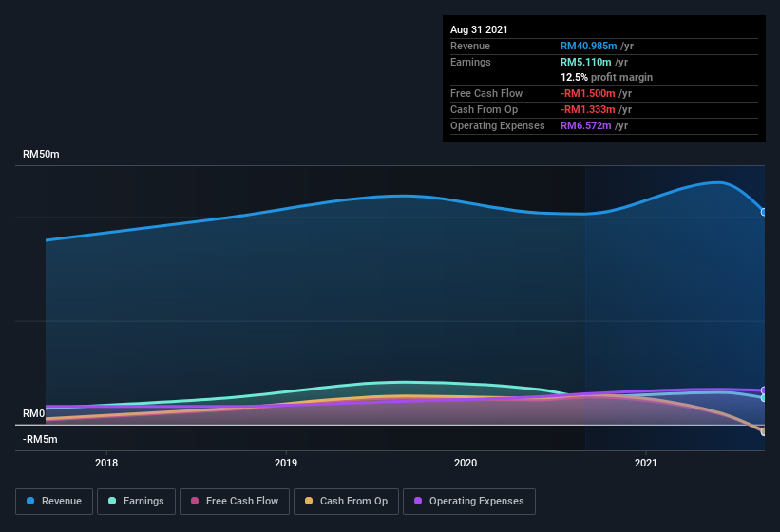Viewport: 780px width, 532px height.
Task: Click the Earnings label in tooltip
Action: [x=470, y=62]
